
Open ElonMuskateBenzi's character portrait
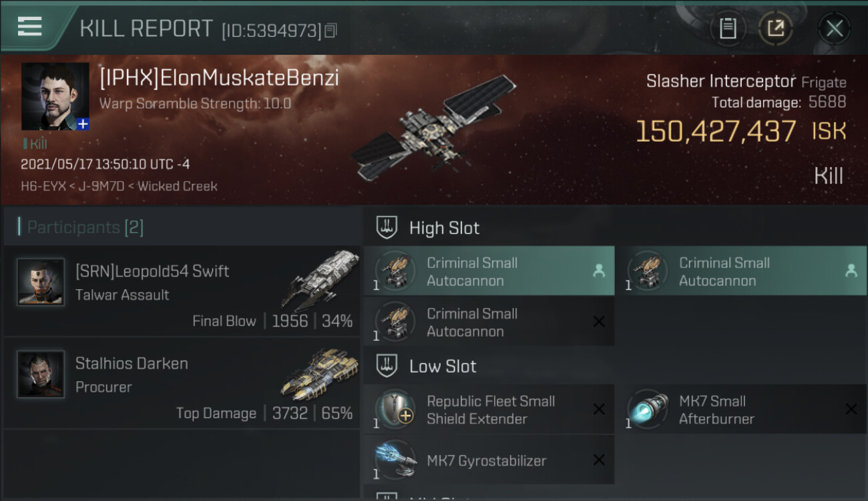click(55, 96)
